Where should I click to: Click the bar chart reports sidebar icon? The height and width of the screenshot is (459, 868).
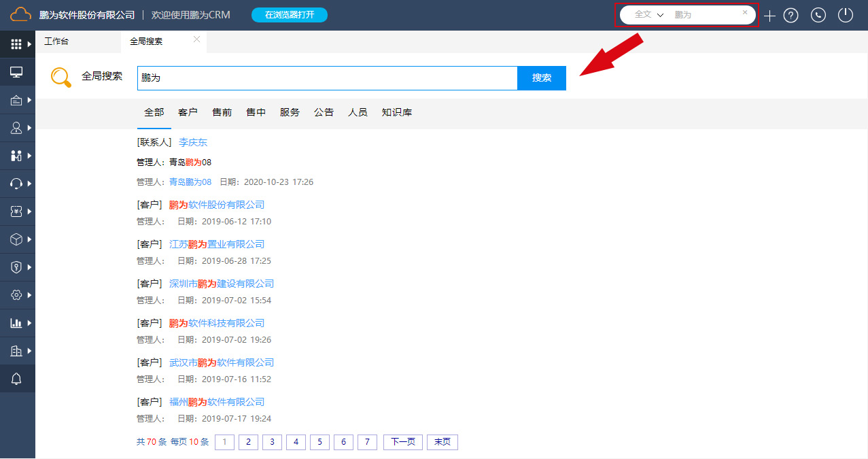17,323
